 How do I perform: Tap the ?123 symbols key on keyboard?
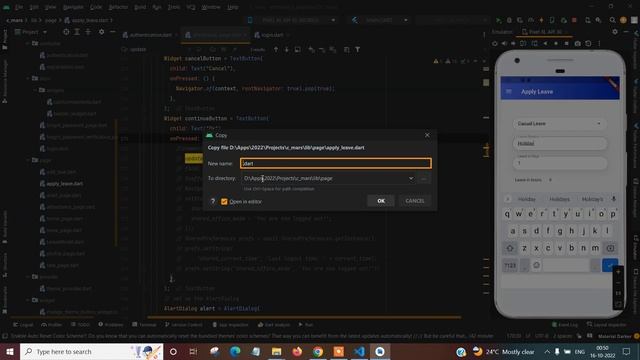510,265
